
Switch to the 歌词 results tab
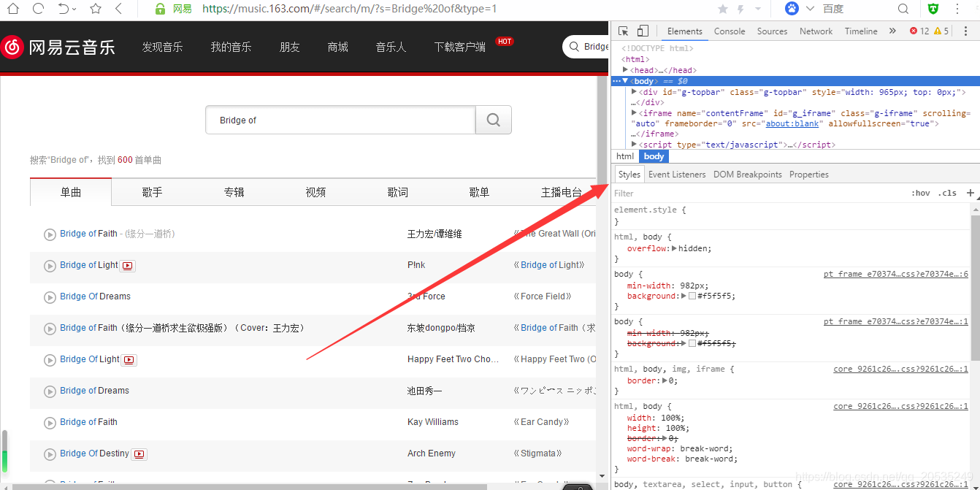click(397, 192)
